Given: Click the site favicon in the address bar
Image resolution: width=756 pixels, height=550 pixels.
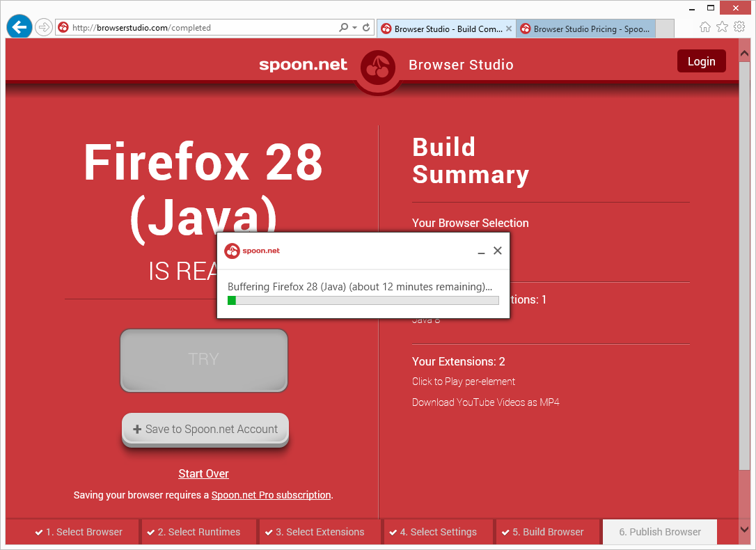Looking at the screenshot, I should click(63, 27).
